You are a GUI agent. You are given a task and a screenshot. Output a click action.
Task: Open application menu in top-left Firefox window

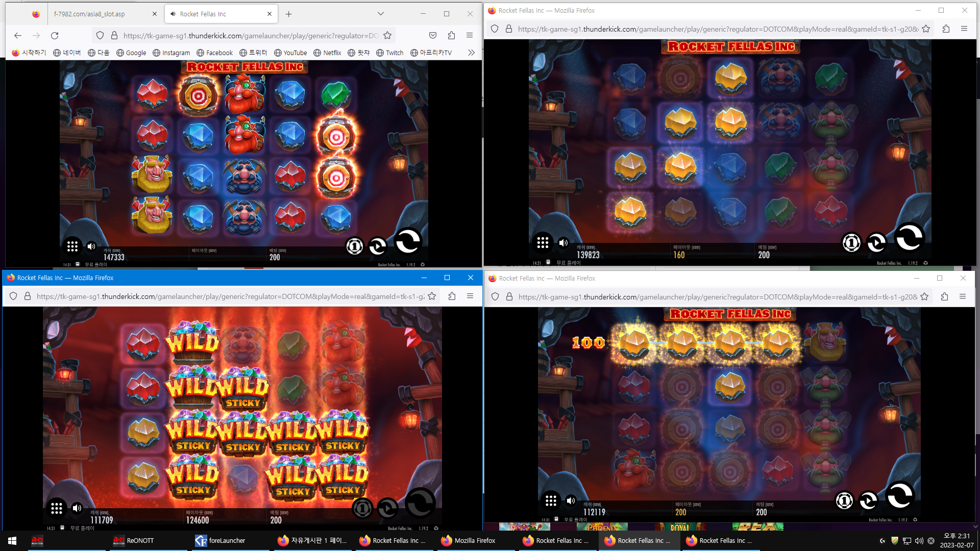point(470,35)
